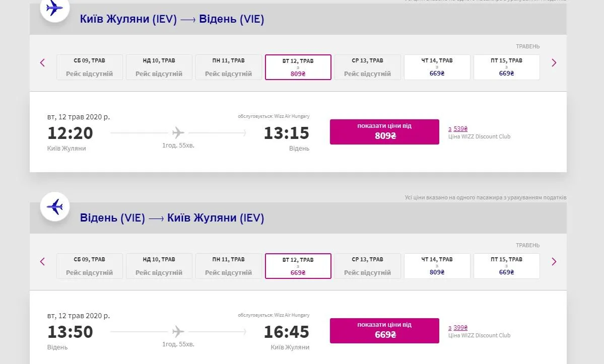Click the plane icon beside Київ Жуляни header
This screenshot has width=604, height=364.
click(54, 8)
